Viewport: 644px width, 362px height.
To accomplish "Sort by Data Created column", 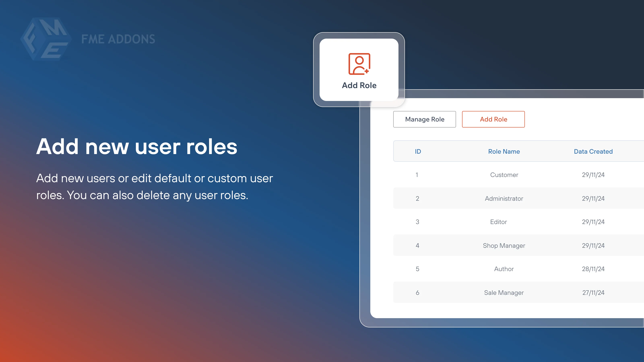I will click(593, 151).
